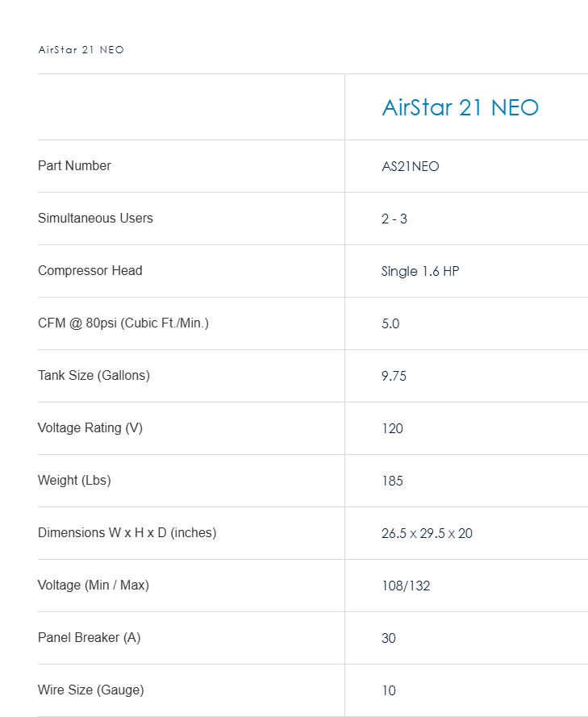Click the small AirStar 21 NEO title
588x717 pixels.
pyautogui.click(x=81, y=50)
